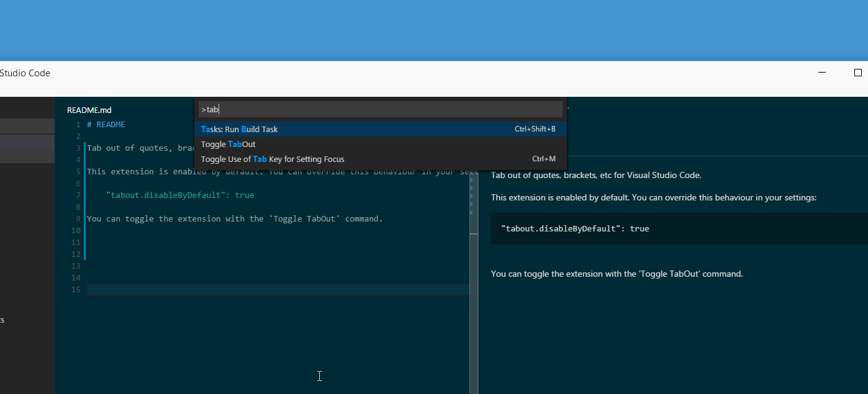Minimize the Visual Studio Code window

click(x=822, y=73)
